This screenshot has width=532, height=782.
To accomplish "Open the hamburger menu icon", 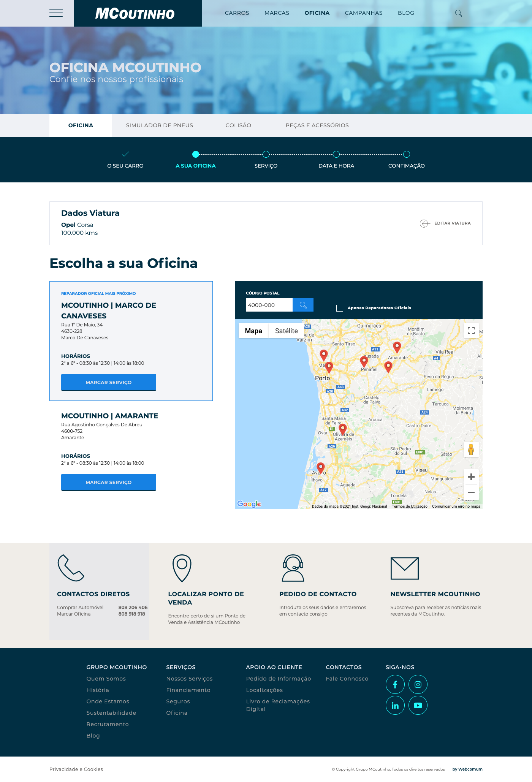I will pos(56,13).
